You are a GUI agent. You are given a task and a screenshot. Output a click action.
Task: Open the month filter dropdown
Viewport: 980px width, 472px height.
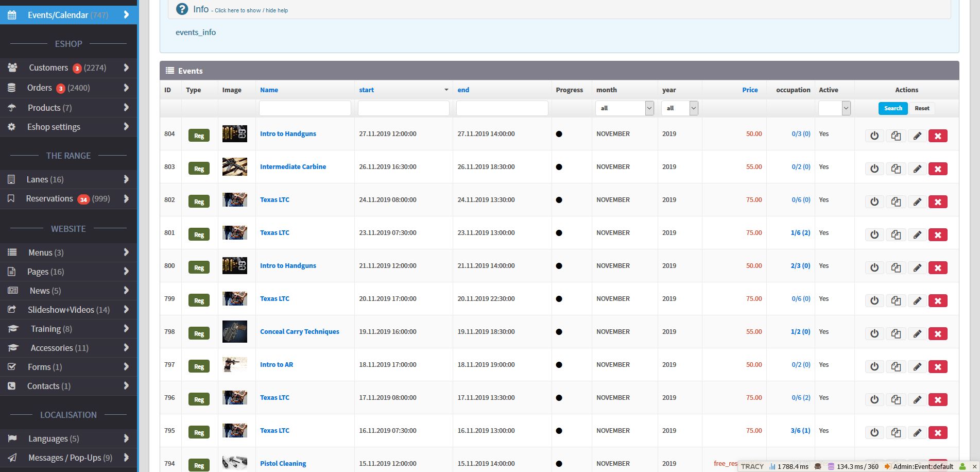(624, 108)
